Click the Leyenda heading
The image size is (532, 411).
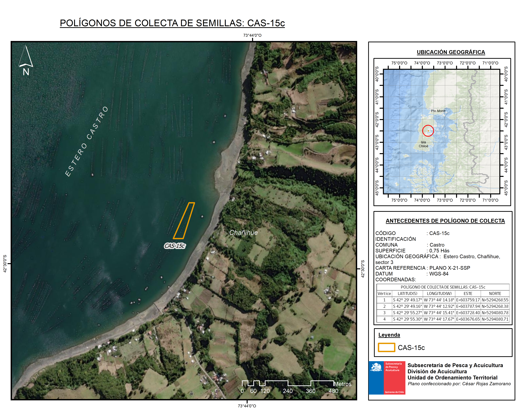[389, 335]
